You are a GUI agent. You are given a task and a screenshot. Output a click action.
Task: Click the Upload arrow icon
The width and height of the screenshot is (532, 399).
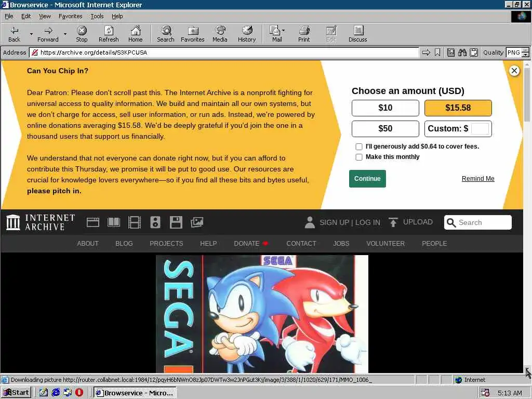coord(393,222)
